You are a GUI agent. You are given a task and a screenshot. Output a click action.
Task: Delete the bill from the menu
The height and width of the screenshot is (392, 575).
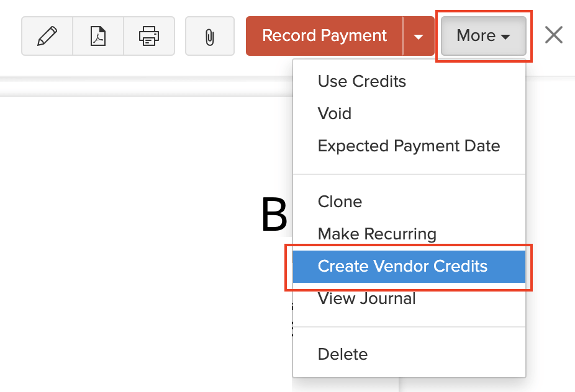click(x=343, y=354)
